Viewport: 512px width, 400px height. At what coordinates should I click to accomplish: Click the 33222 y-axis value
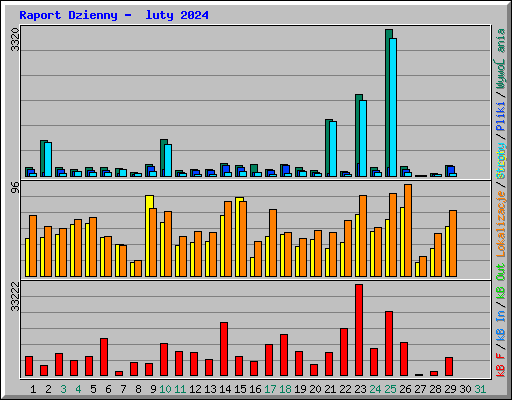(x=15, y=297)
